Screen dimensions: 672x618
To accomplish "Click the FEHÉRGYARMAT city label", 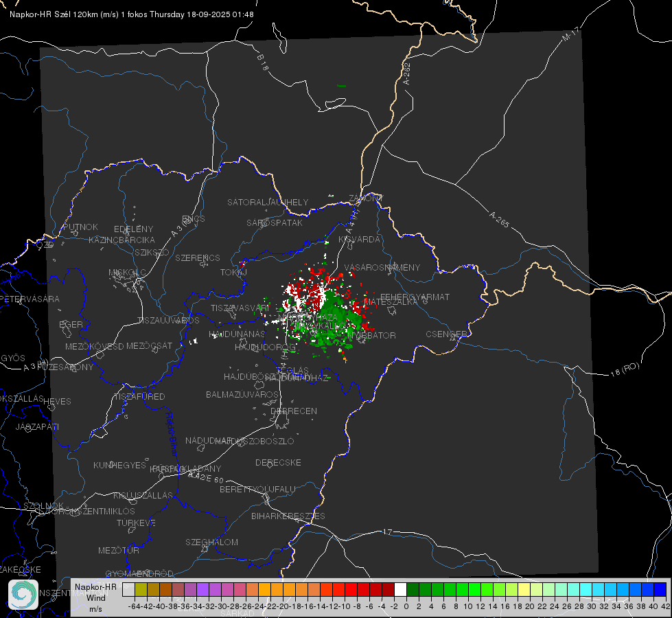I will [x=415, y=297].
